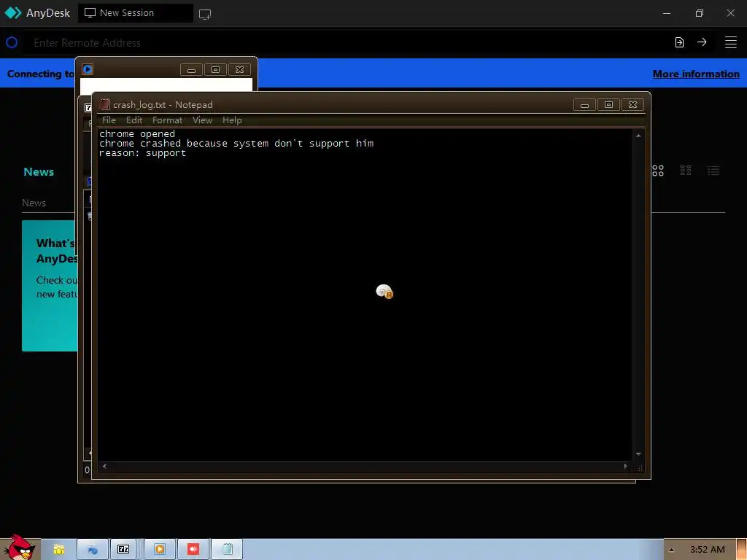Click the AnyDesk logo

(x=13, y=13)
